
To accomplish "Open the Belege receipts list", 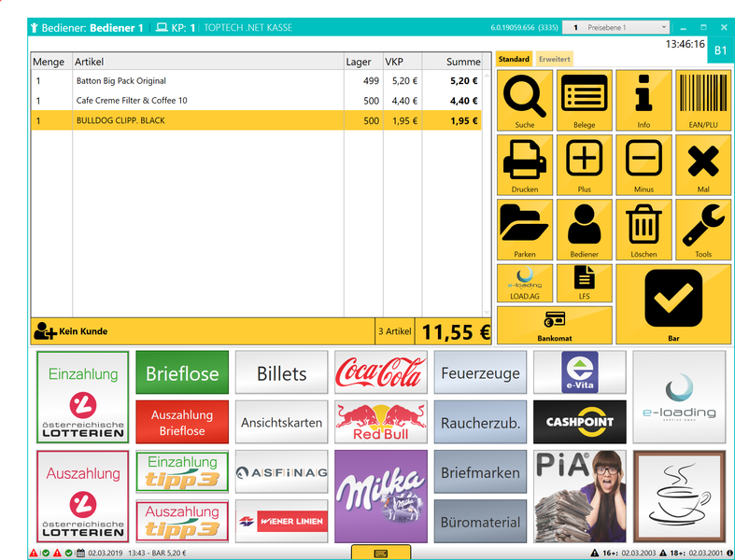I will pyautogui.click(x=584, y=100).
